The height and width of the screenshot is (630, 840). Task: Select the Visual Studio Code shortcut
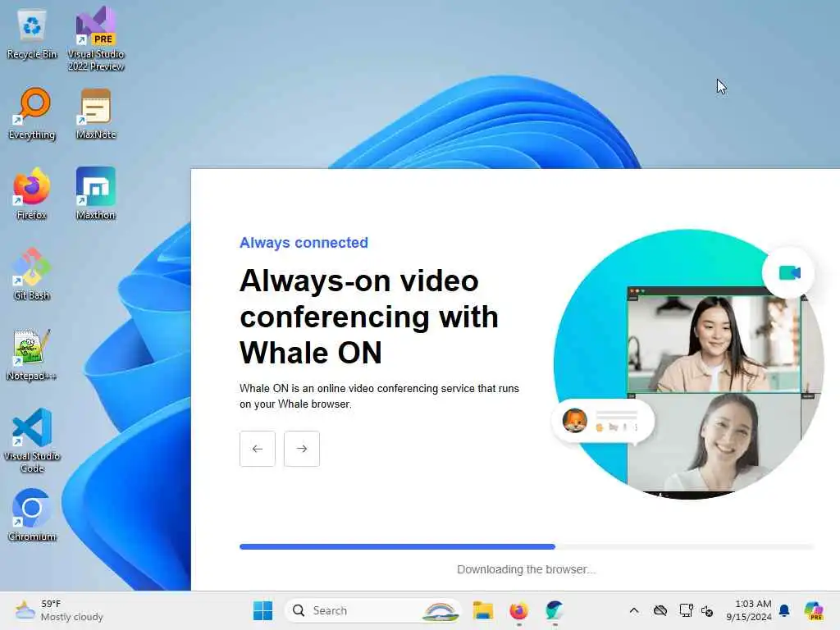[32, 441]
